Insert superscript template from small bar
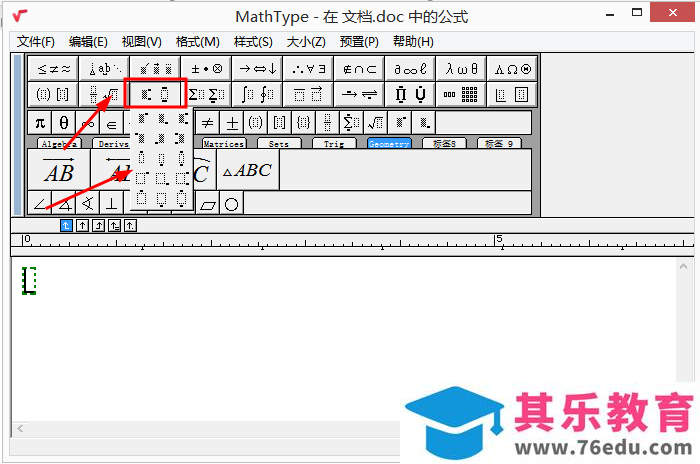700x464 pixels. pyautogui.click(x=400, y=122)
